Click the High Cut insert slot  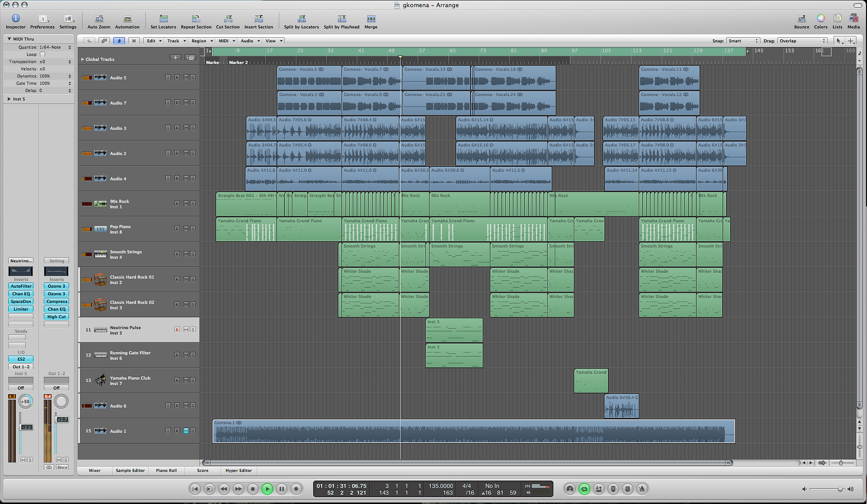[56, 317]
